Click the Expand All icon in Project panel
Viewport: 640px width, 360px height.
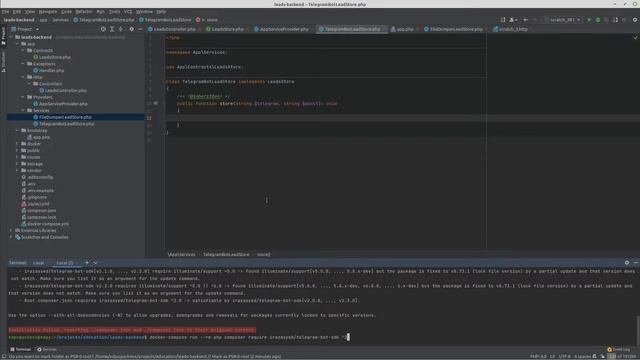pyautogui.click(x=112, y=29)
